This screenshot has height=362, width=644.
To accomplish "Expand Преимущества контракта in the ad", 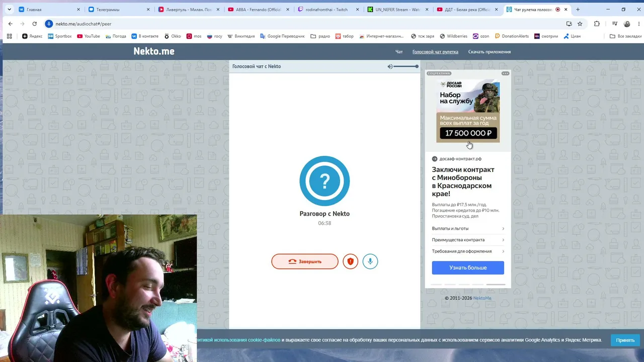I will click(x=468, y=240).
